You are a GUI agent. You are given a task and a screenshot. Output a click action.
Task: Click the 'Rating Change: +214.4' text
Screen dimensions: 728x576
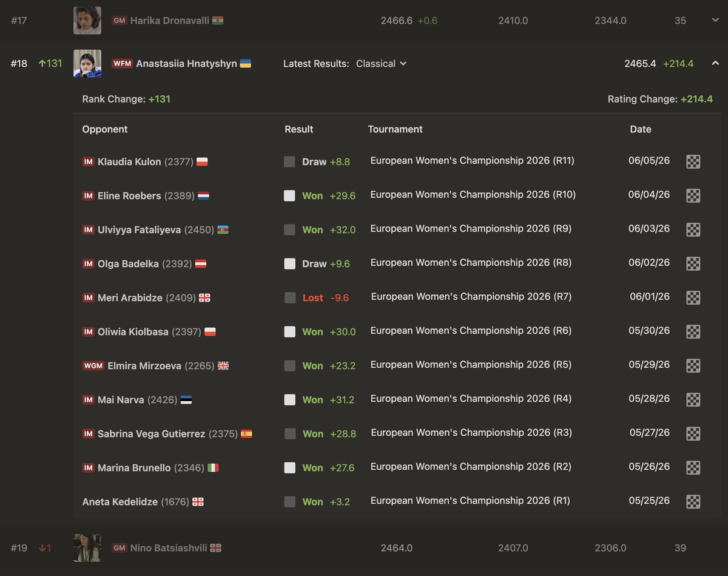pos(660,99)
